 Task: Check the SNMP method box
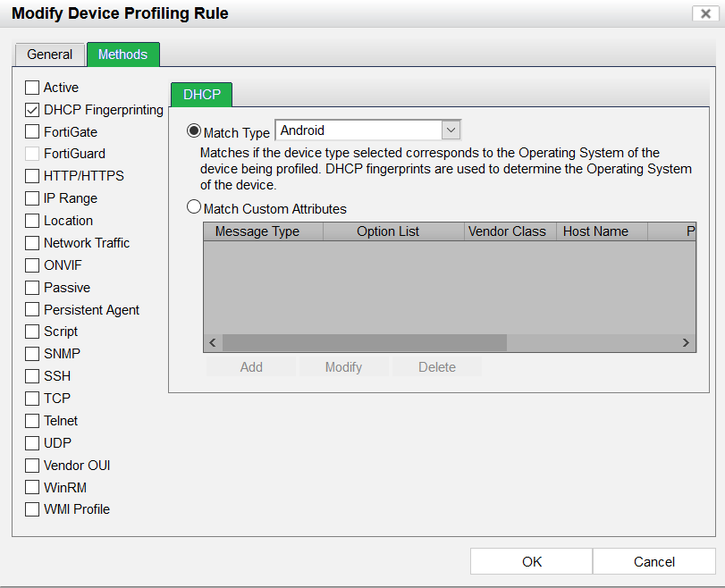[32, 354]
